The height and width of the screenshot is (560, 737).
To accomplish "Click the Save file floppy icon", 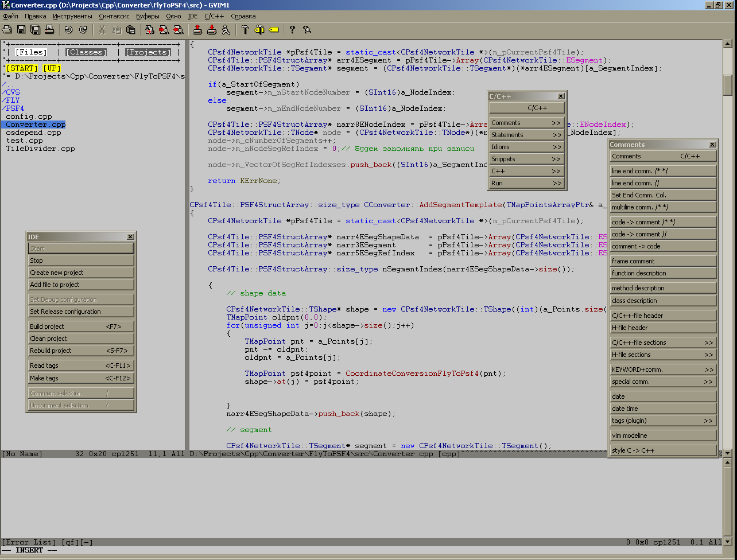I will 21,29.
